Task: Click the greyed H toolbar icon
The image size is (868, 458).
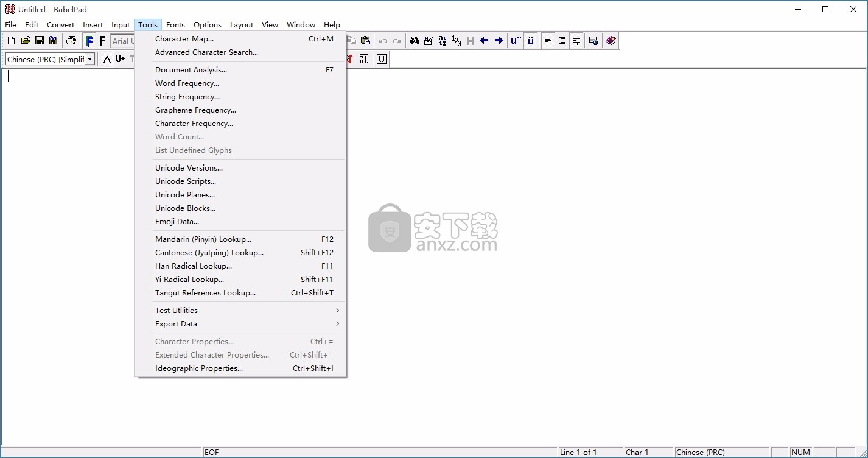Action: click(471, 41)
